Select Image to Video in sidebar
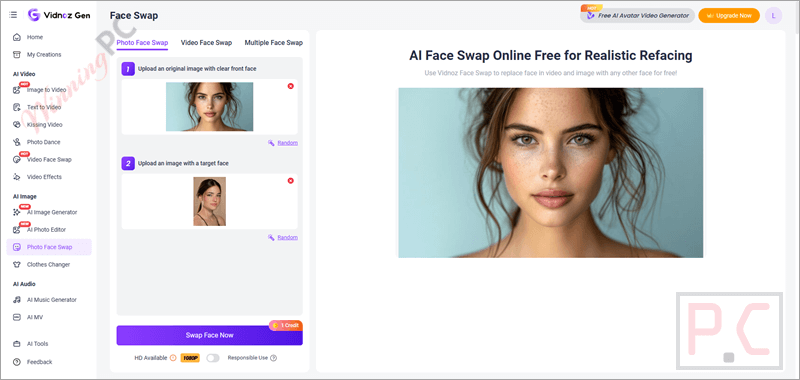Viewport: 800px width, 380px height. click(46, 90)
